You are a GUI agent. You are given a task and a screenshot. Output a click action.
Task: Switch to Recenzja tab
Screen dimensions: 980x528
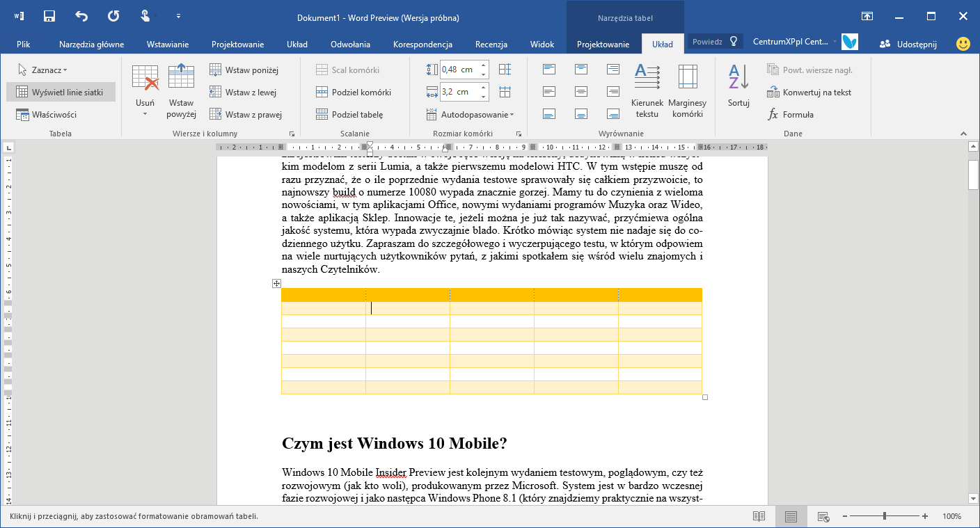coord(491,45)
